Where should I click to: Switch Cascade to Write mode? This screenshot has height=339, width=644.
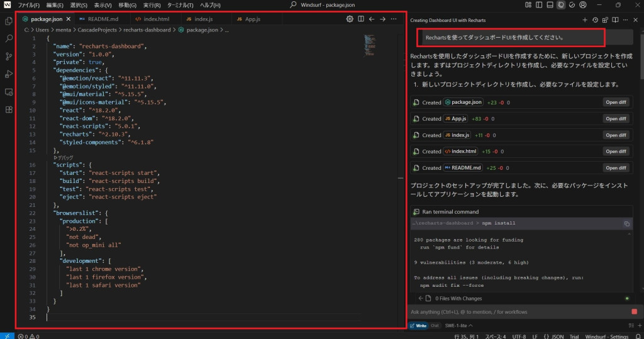418,325
